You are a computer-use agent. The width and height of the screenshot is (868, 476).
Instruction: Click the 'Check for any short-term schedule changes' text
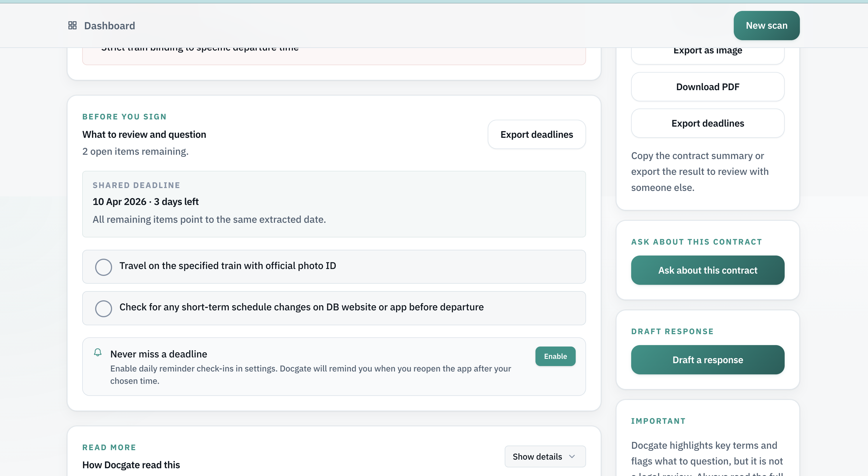tap(301, 307)
